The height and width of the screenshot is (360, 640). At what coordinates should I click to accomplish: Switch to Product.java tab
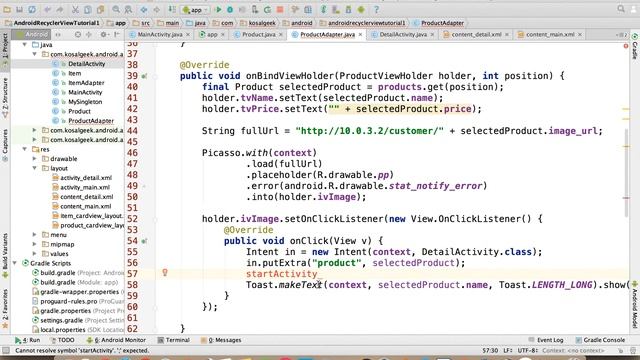point(259,35)
